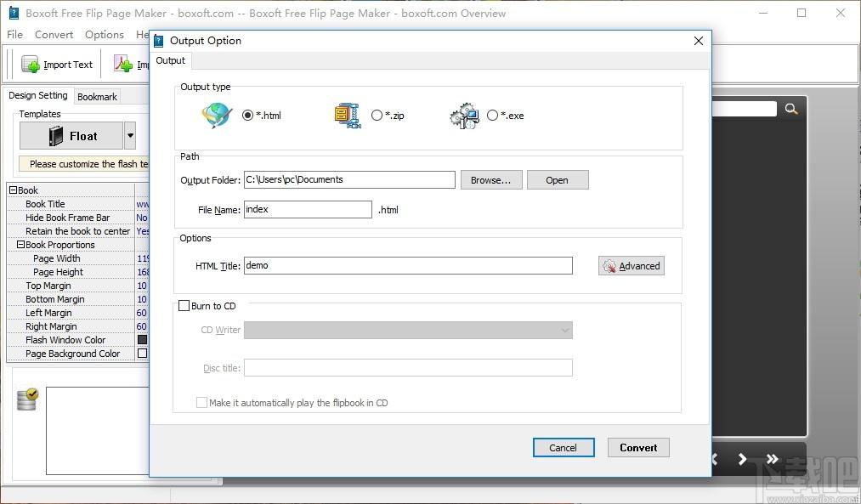Click the Float template book icon
861x504 pixels.
56,136
